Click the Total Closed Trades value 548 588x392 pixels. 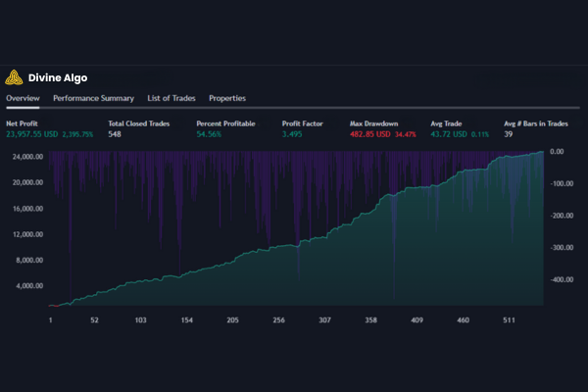click(x=115, y=133)
